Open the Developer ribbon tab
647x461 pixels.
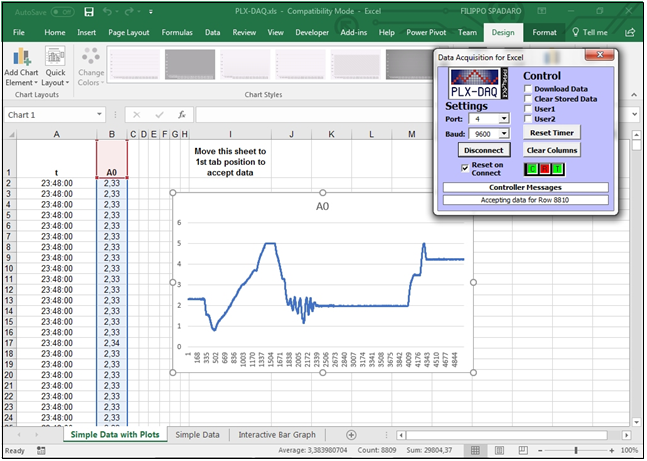[312, 32]
